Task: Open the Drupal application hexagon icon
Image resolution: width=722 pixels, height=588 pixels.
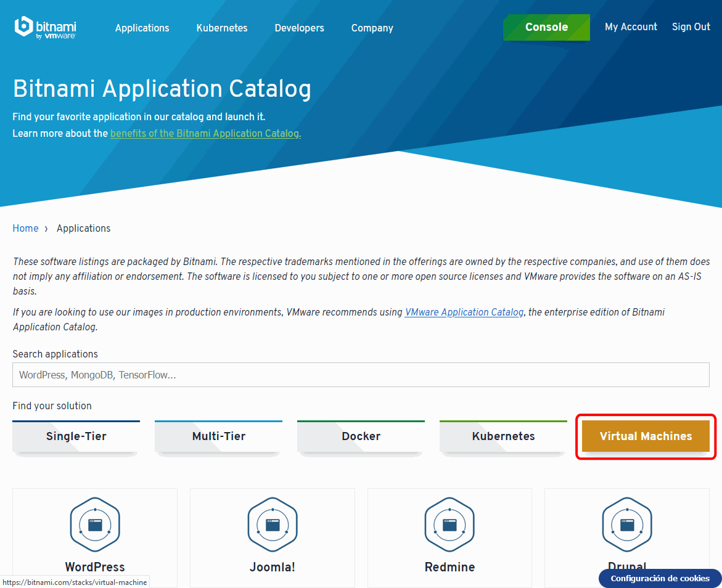Action: tap(627, 525)
